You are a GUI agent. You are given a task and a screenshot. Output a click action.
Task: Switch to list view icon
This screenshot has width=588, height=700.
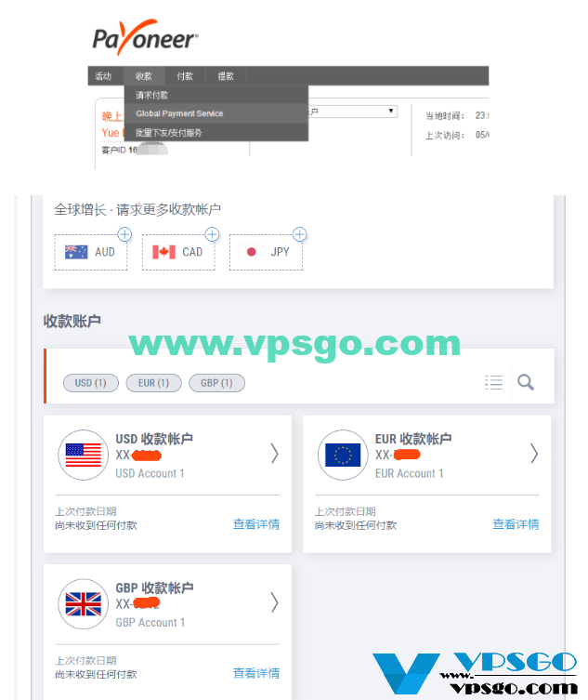(493, 382)
